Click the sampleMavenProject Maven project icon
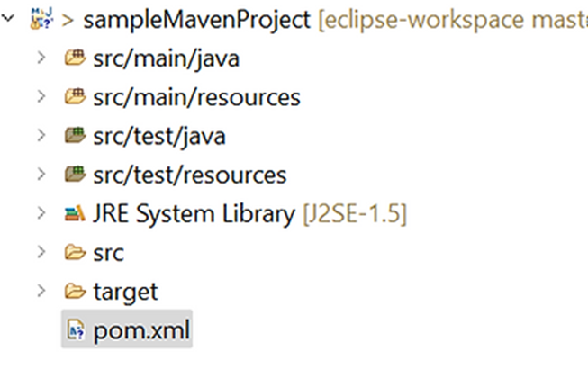Screen dimensions: 588x387 tap(41, 18)
